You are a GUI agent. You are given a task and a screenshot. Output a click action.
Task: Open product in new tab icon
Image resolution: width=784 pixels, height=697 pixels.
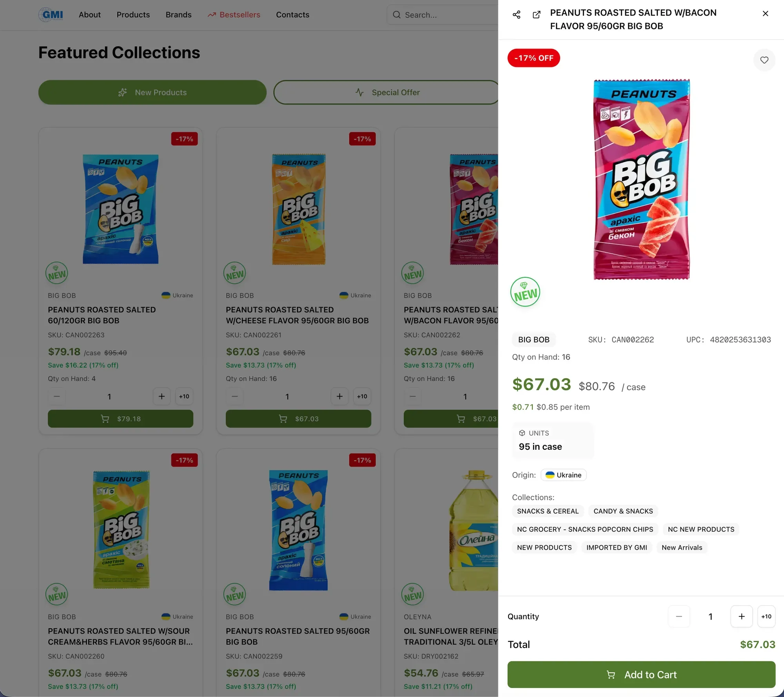point(536,14)
